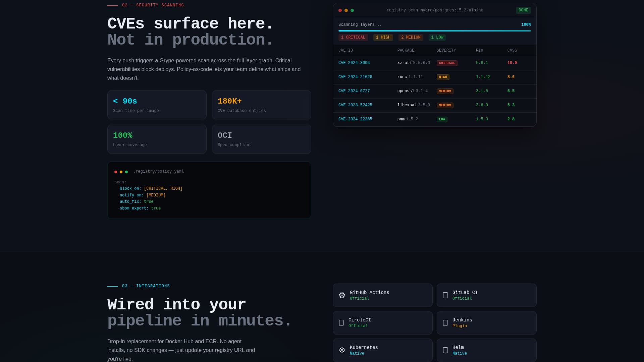Click the Kubernetes wheel icon
The image size is (644, 362).
point(342,350)
